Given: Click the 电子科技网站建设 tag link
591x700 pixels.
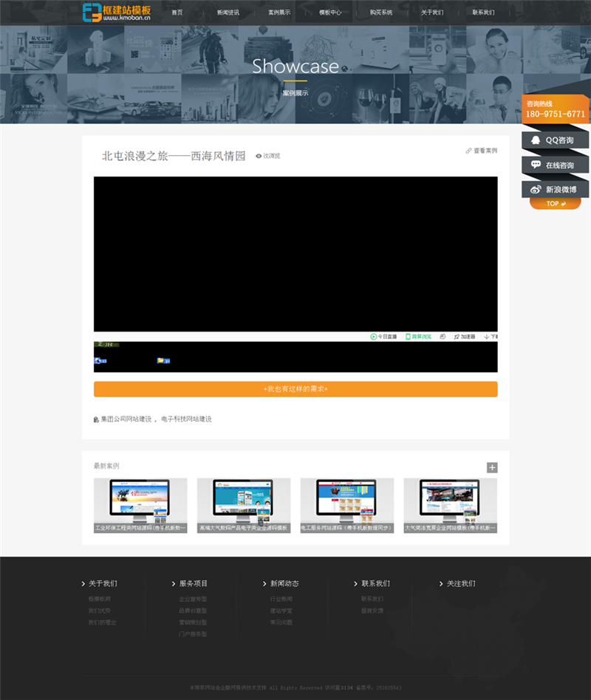Looking at the screenshot, I should click(186, 419).
